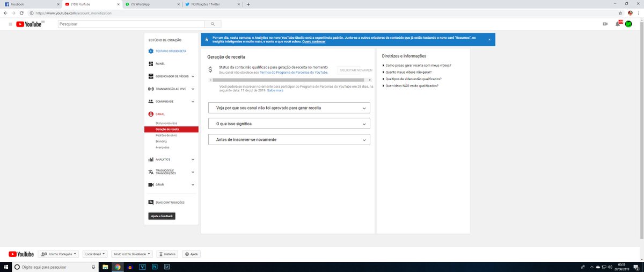Image resolution: width=644 pixels, height=272 pixels.
Task: Open the V app on the taskbar
Action: pos(142,267)
